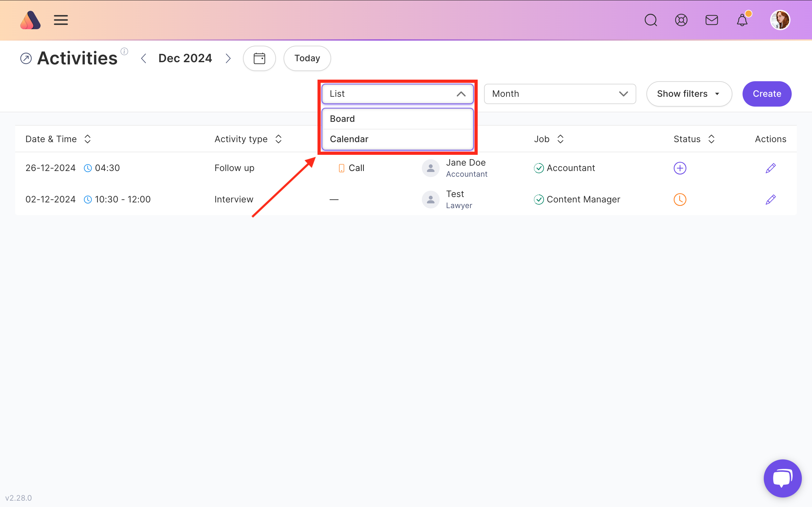Edit the Interview activity pencil
The height and width of the screenshot is (507, 812).
pyautogui.click(x=770, y=200)
